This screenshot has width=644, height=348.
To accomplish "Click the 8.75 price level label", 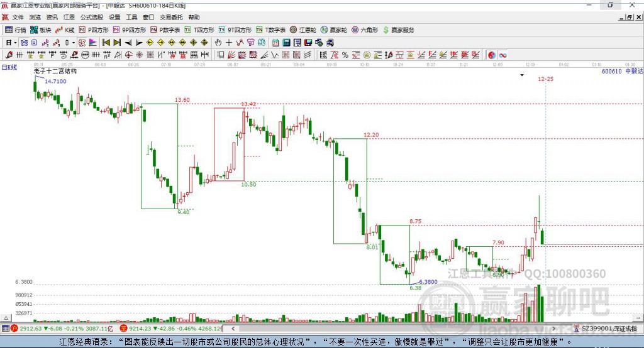I will (415, 221).
